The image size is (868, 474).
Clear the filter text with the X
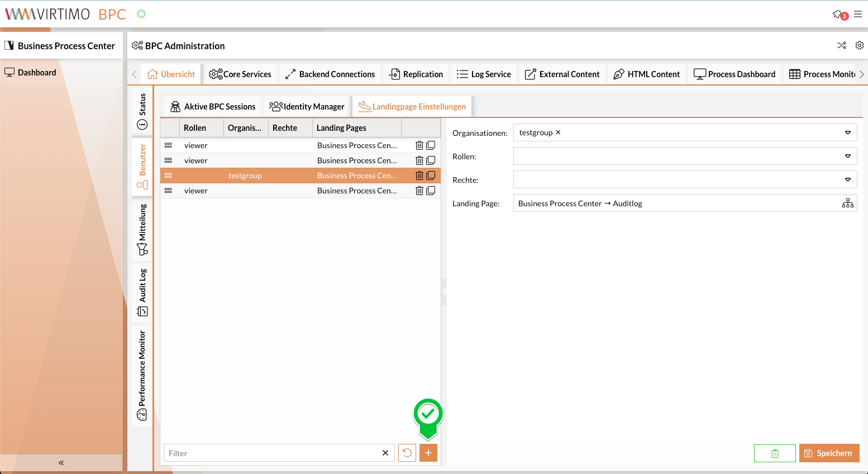(x=385, y=453)
